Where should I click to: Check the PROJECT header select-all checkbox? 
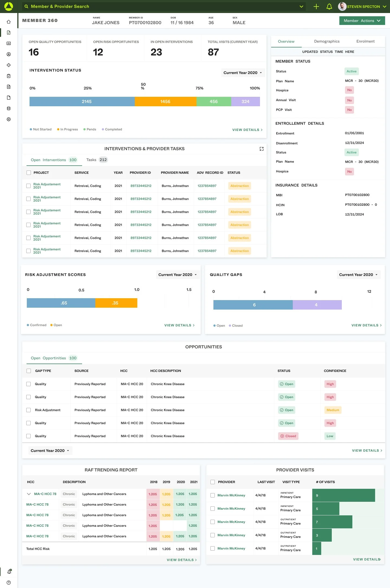(29, 173)
